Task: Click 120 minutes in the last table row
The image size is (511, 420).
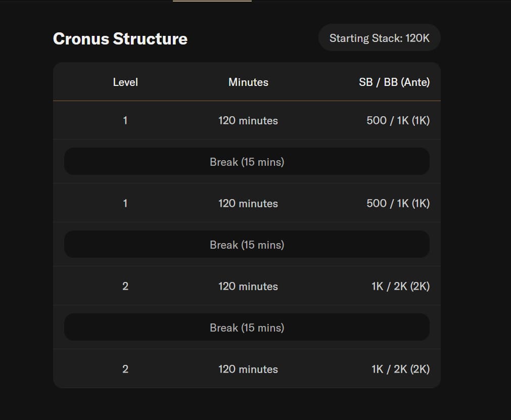Action: click(248, 369)
